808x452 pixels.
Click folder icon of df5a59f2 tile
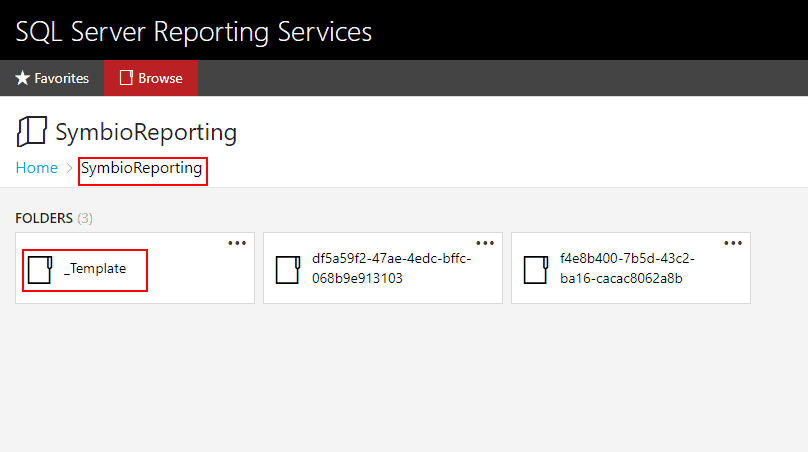(x=287, y=270)
